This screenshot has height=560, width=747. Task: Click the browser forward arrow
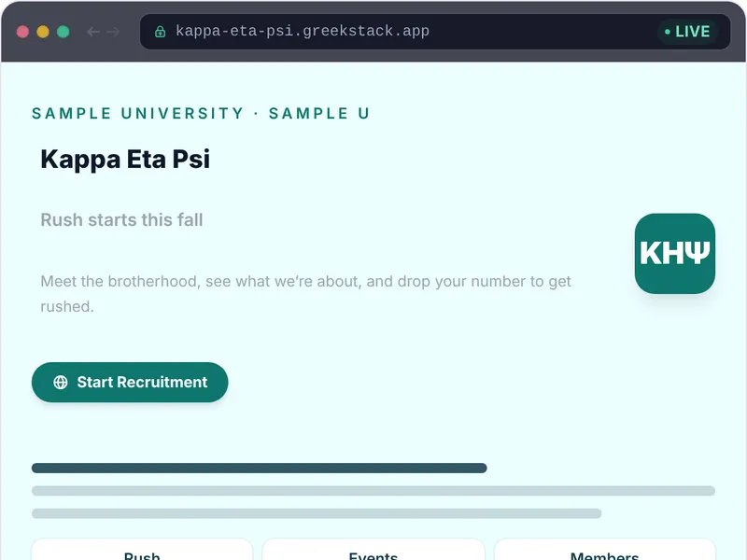[113, 32]
